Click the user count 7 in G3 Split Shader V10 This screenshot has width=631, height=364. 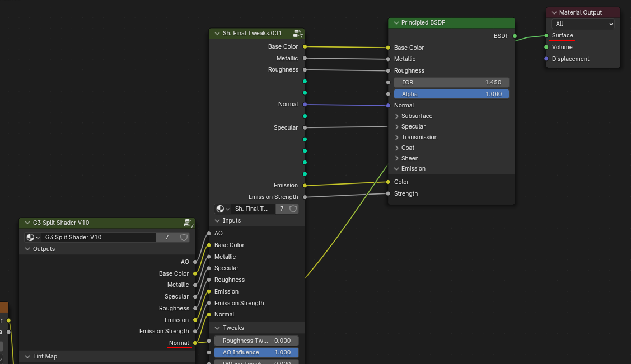pyautogui.click(x=167, y=237)
